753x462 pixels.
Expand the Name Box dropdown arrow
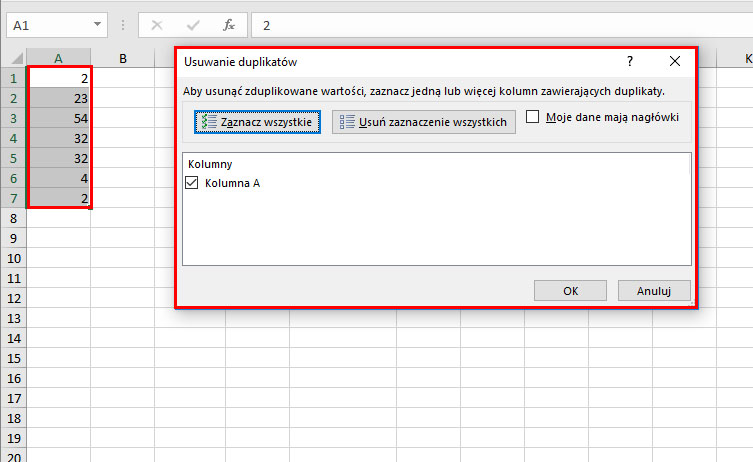(x=97, y=25)
